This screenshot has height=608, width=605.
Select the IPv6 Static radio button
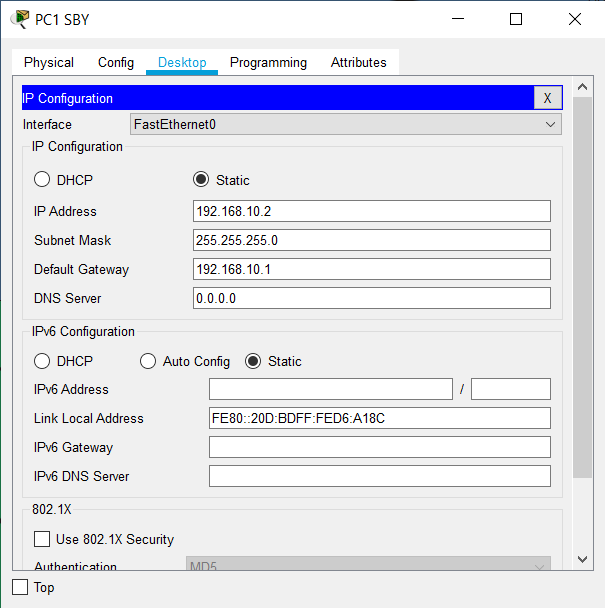click(253, 361)
